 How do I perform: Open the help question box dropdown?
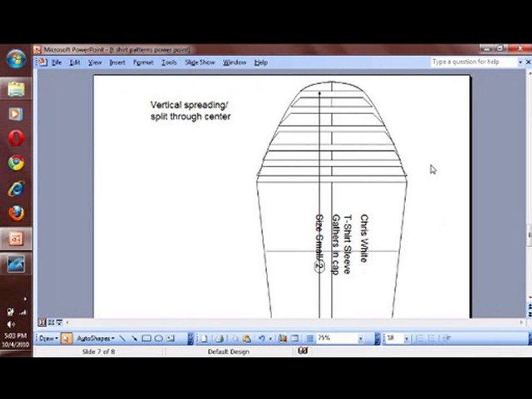[520, 62]
